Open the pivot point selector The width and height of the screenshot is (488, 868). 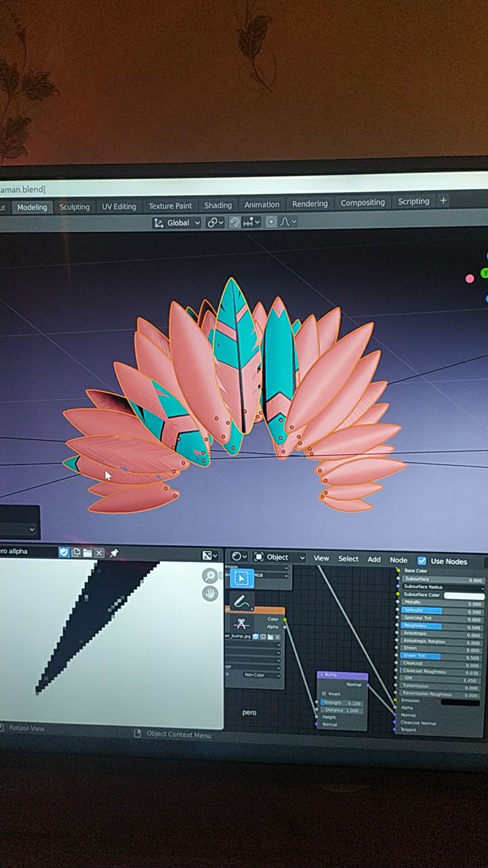[215, 222]
